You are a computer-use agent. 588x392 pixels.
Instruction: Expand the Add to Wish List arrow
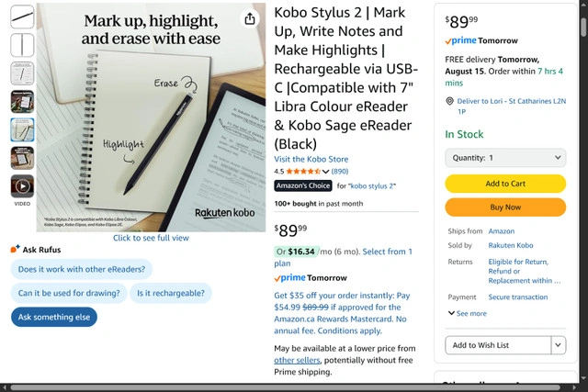click(558, 345)
